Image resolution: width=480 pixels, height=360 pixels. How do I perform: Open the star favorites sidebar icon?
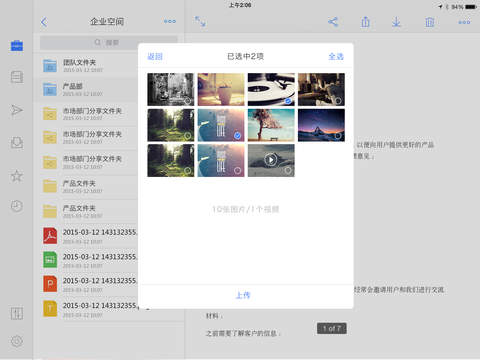pos(17,175)
